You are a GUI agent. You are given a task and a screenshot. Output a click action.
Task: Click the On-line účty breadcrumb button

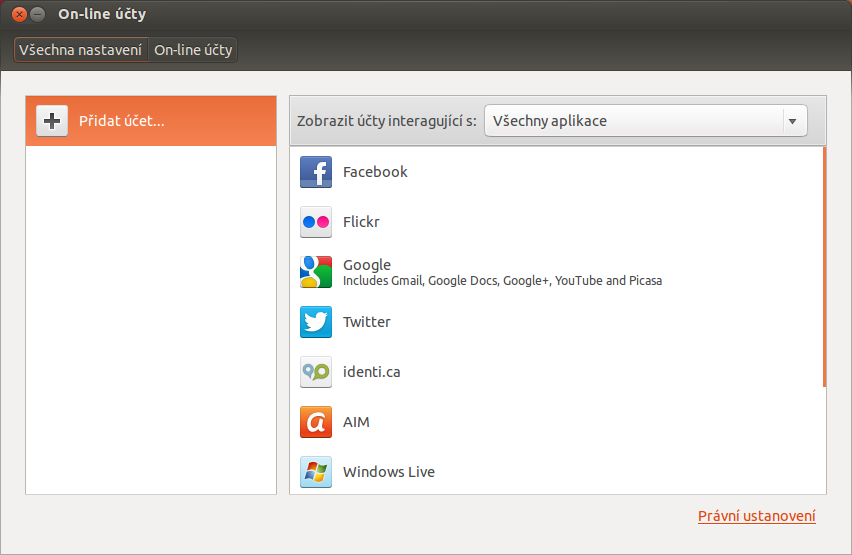tap(193, 50)
